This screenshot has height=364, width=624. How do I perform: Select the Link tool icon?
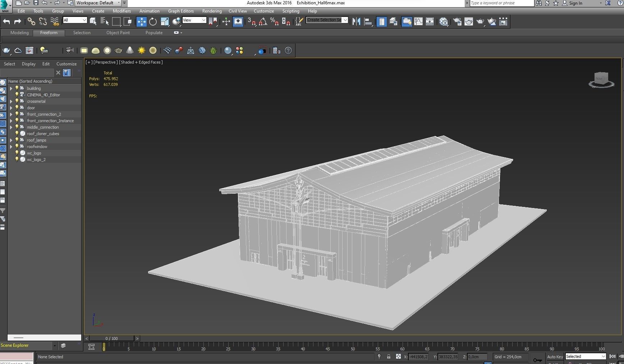tap(31, 22)
